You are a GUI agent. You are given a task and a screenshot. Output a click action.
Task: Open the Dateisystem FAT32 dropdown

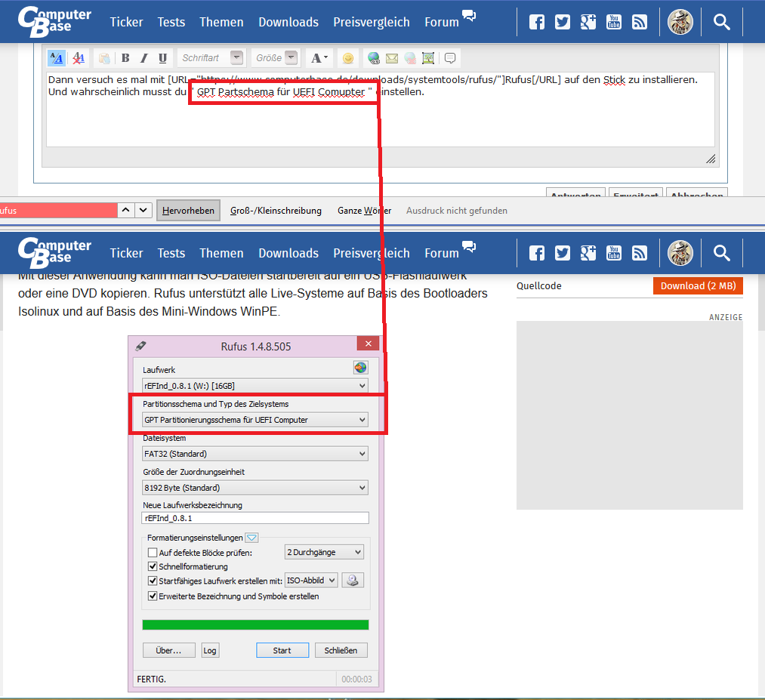pyautogui.click(x=255, y=454)
